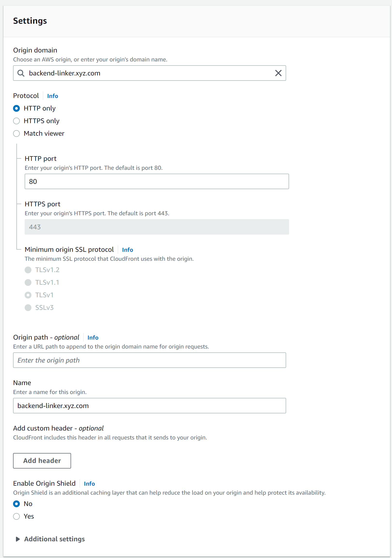
Task: Select the HTTP only protocol
Action: coord(16,108)
